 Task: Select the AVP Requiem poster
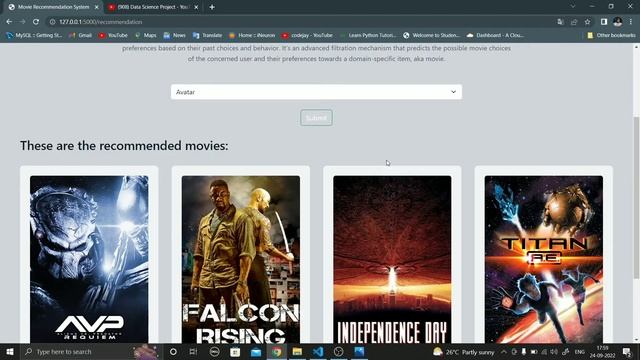[89, 259]
